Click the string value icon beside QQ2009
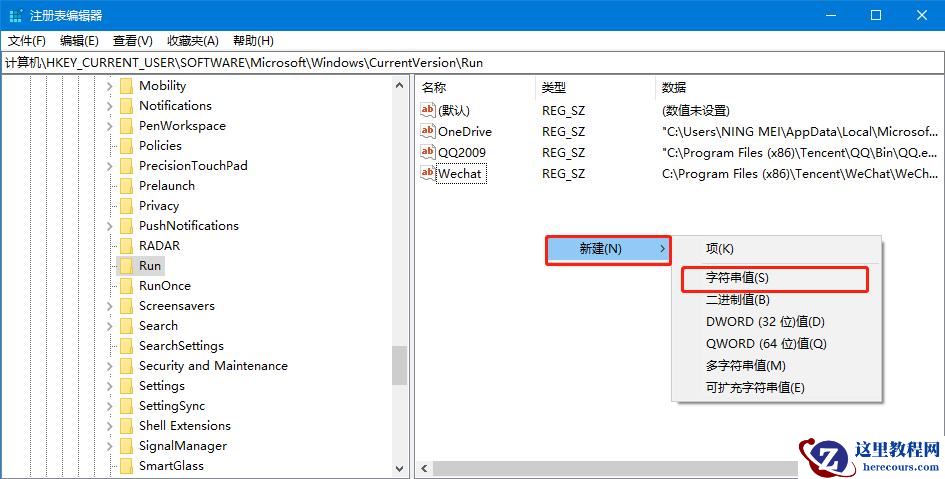 coord(428,152)
